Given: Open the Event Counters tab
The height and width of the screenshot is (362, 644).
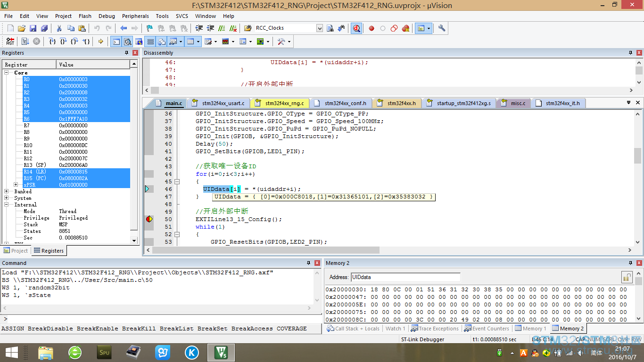Looking at the screenshot, I should tap(487, 329).
